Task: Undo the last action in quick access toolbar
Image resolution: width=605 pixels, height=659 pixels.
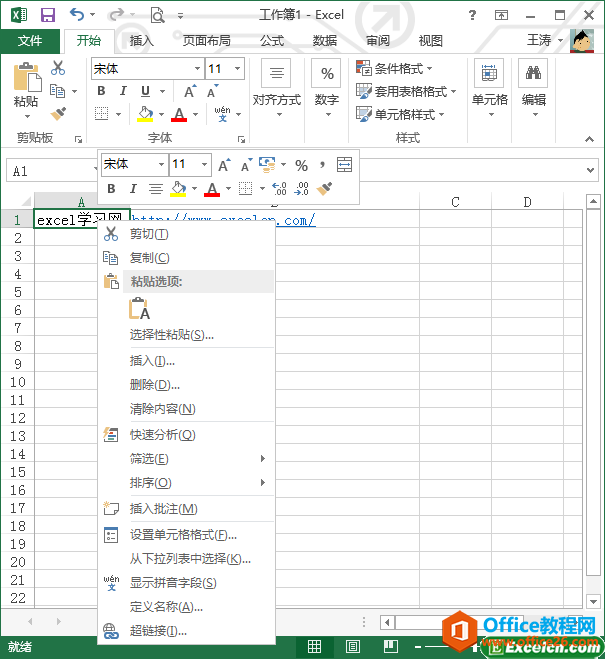Action: [76, 15]
